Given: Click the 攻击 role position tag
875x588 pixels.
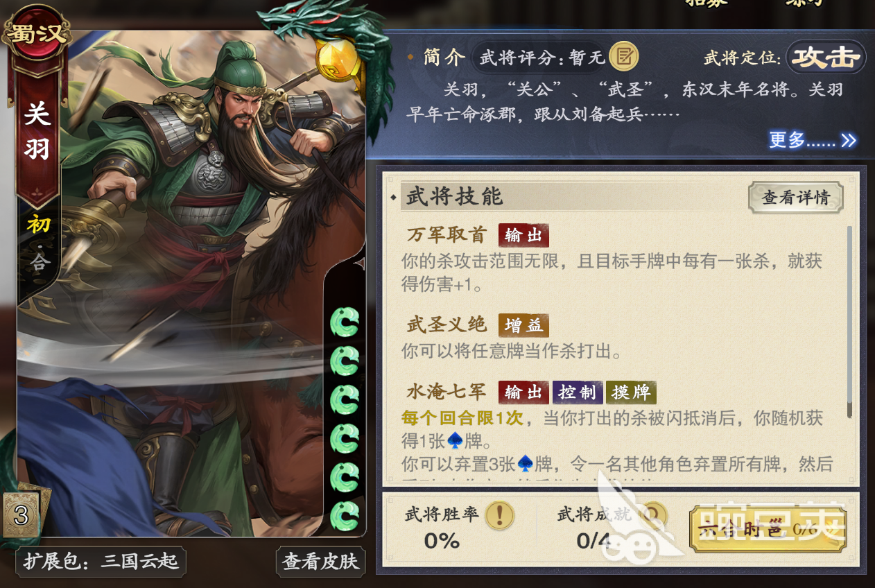Looking at the screenshot, I should pos(826,58).
